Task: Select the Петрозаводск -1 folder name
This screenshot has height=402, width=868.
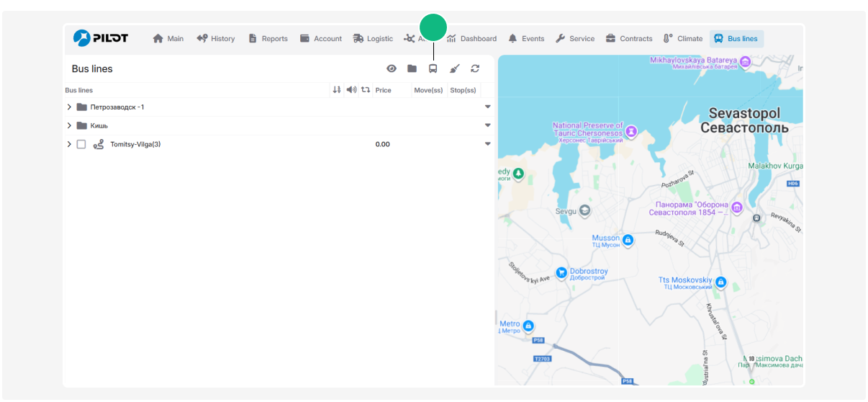Action: click(x=117, y=107)
